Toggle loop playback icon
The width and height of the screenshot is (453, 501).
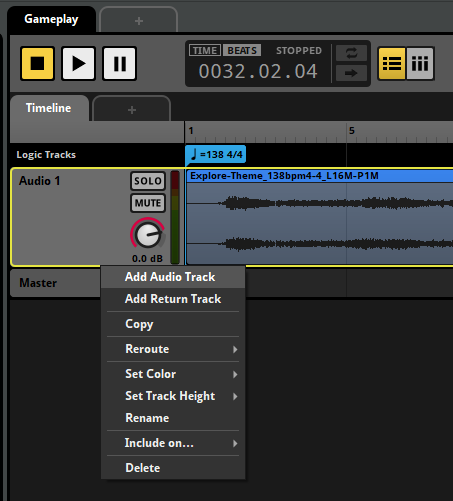click(x=351, y=53)
